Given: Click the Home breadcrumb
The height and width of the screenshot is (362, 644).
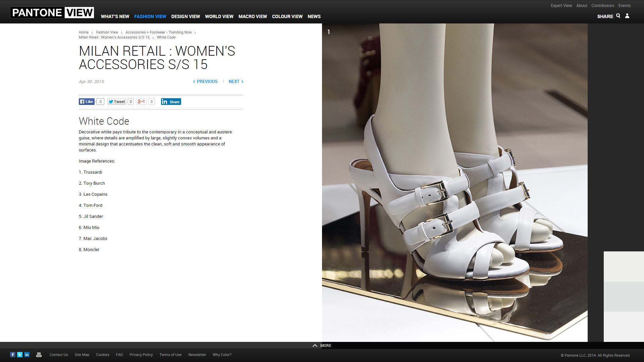Looking at the screenshot, I should 84,33.
